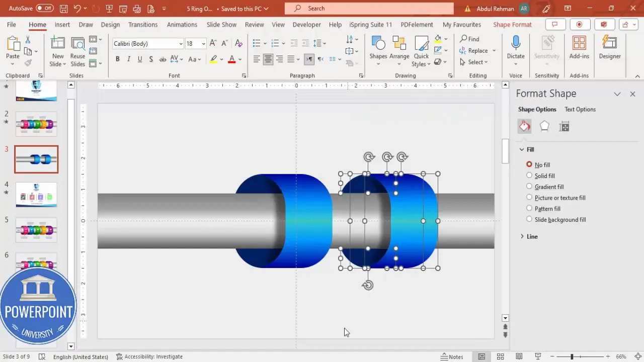Select Picture or texture fill
Screen dimensions: 644x362
click(556, 198)
